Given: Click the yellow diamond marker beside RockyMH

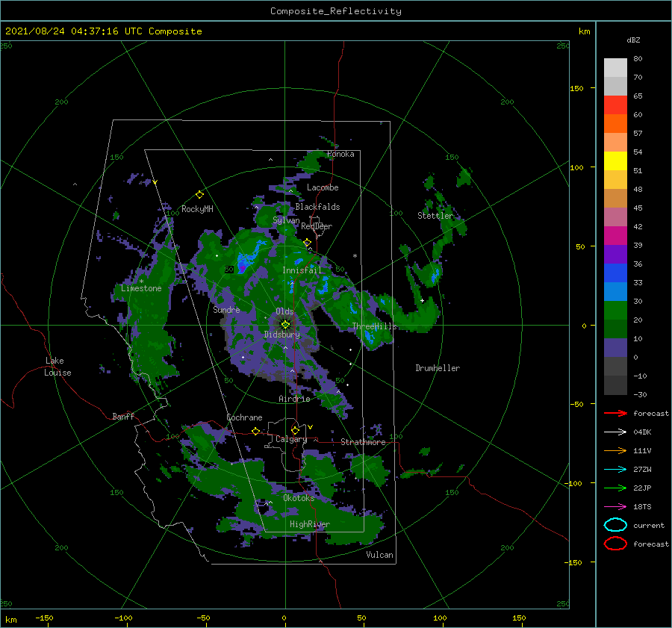Looking at the screenshot, I should point(199,195).
